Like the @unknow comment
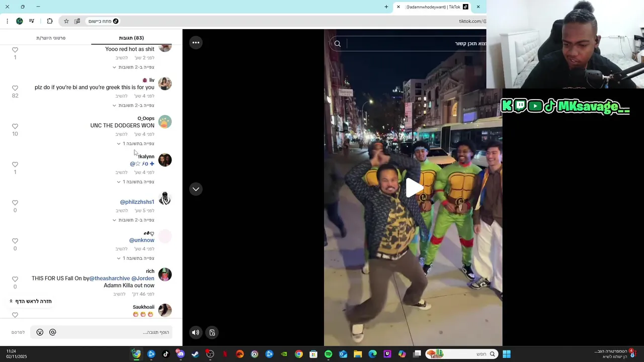 coord(15,241)
